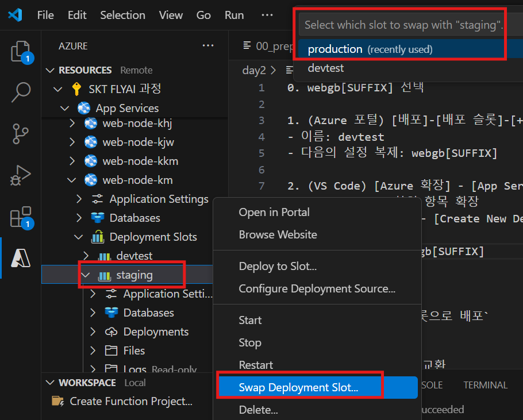Collapse the SKT FLYAI 과정 subscription

[57, 89]
